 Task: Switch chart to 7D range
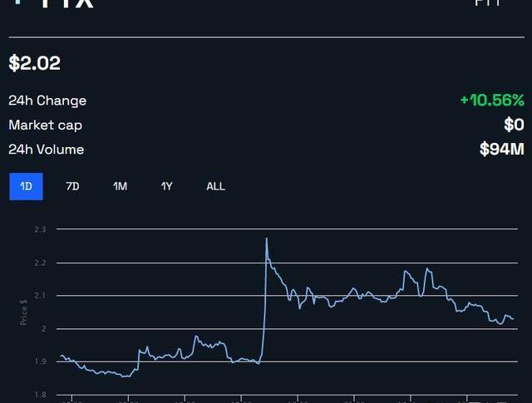pos(72,186)
